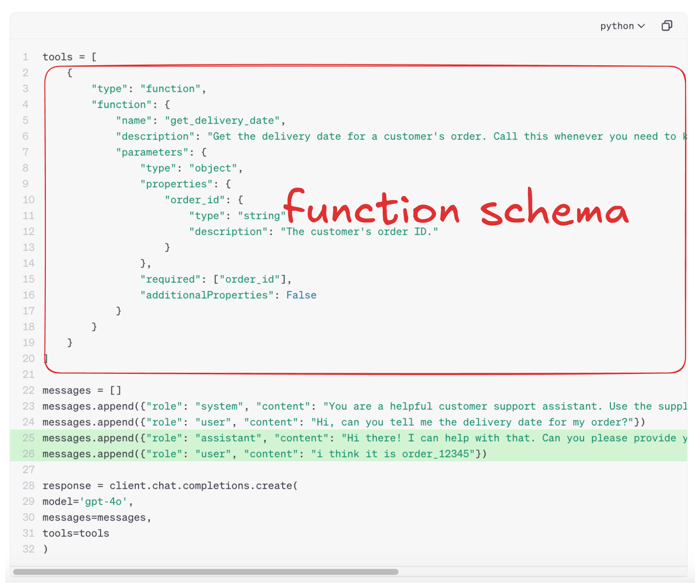Click the False value after additionalProperties
Image resolution: width=700 pixels, height=588 pixels.
(301, 295)
